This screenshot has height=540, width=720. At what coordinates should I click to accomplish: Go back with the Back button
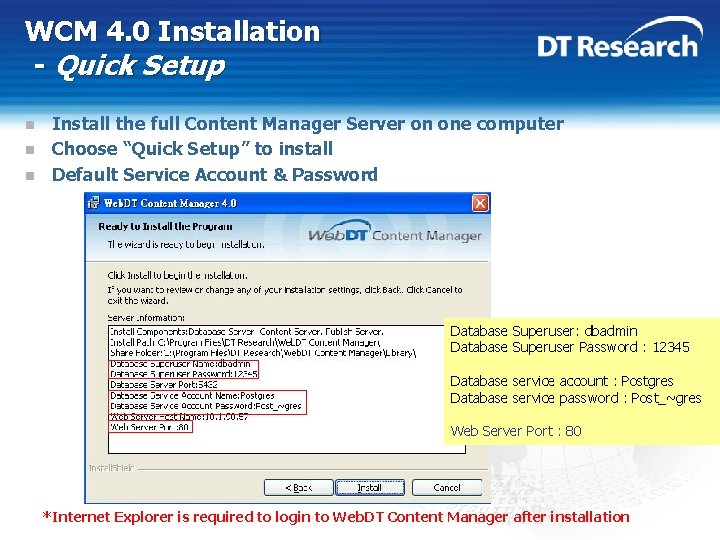coord(298,487)
